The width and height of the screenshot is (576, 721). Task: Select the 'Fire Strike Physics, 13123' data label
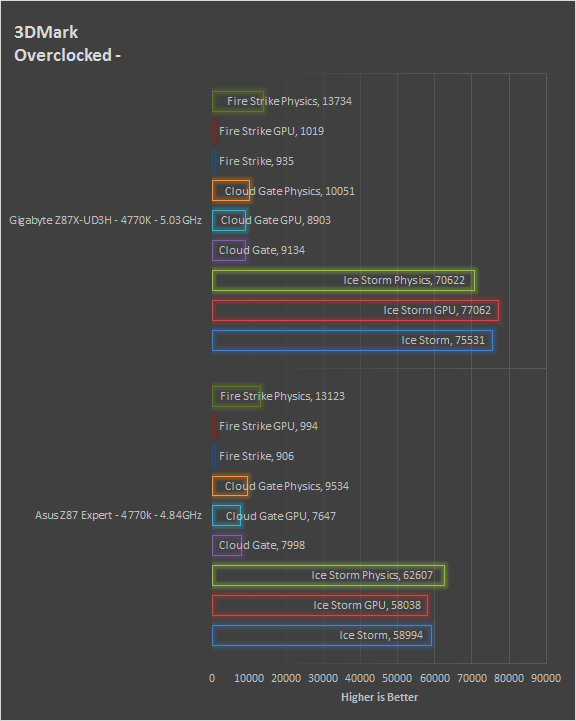(282, 396)
